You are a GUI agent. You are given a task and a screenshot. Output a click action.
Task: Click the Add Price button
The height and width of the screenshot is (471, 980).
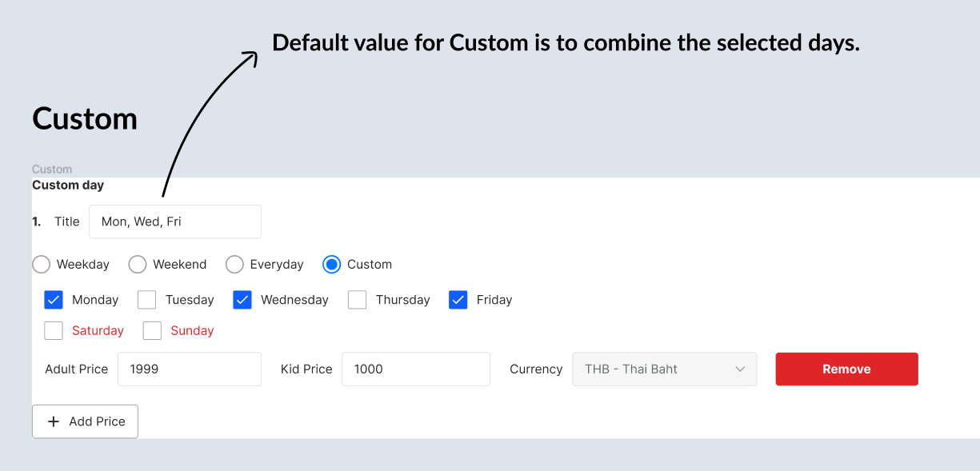coord(85,421)
